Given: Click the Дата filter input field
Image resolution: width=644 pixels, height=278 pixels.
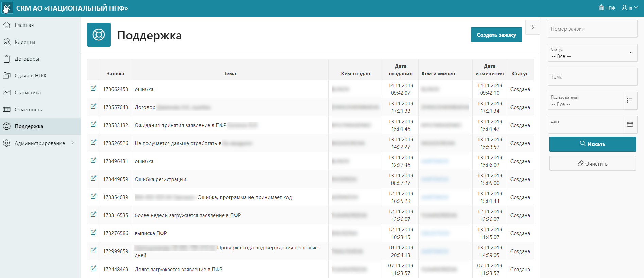Looking at the screenshot, I should 585,124.
